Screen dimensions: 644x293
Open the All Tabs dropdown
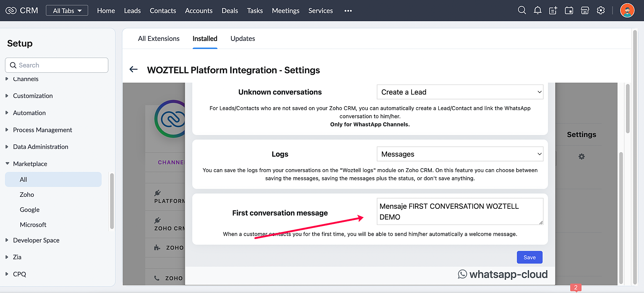(67, 11)
